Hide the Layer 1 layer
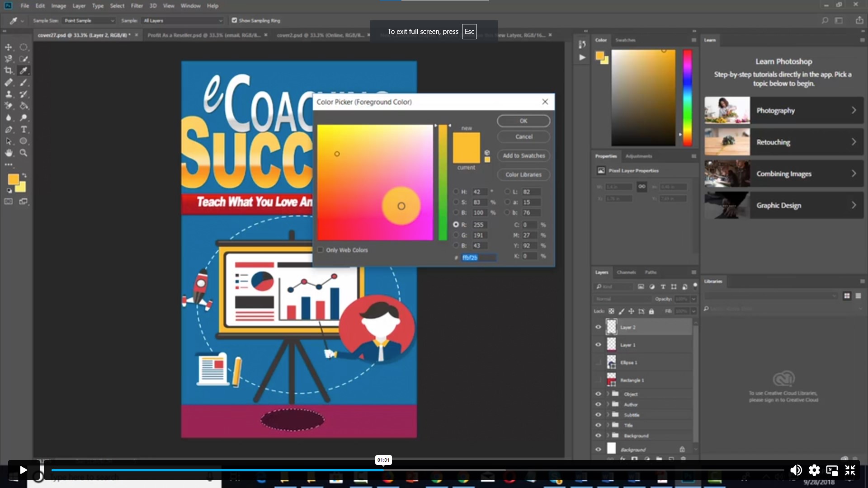 (598, 344)
